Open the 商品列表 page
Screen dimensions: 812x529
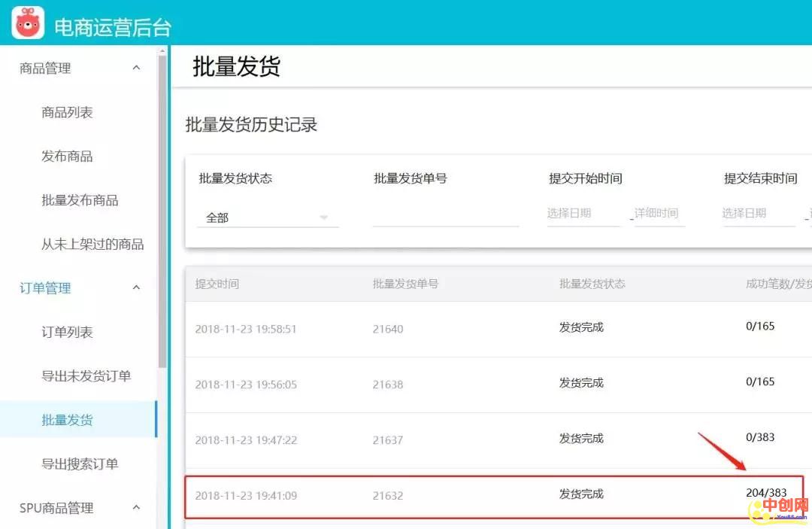[67, 113]
